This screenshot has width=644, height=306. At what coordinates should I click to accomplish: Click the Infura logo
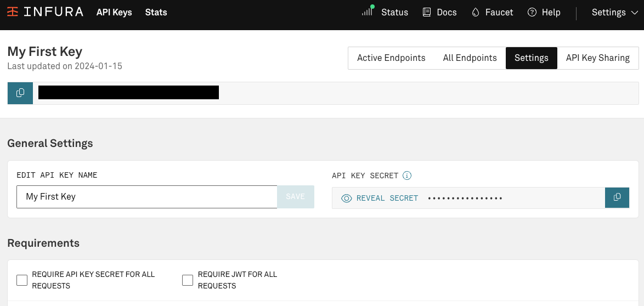click(45, 12)
